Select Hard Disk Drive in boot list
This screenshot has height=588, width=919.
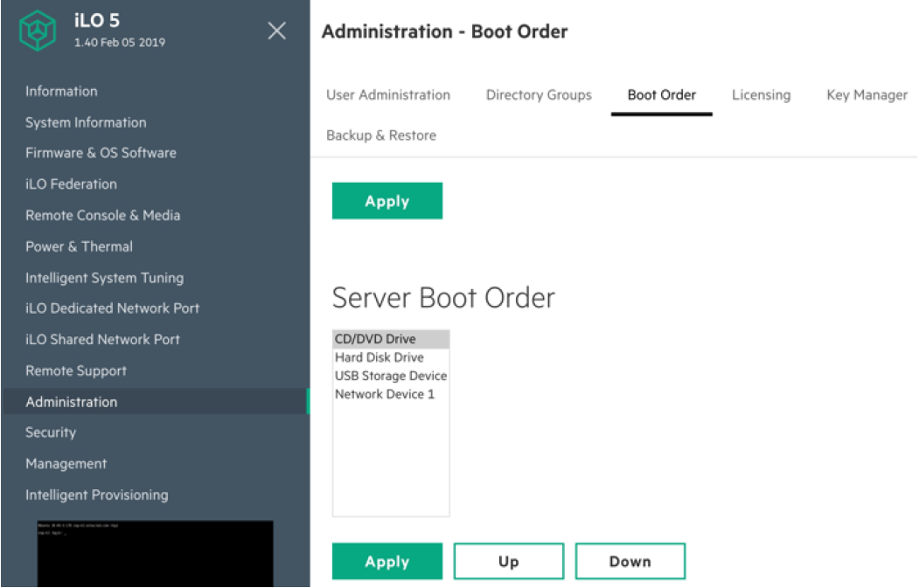point(391,357)
